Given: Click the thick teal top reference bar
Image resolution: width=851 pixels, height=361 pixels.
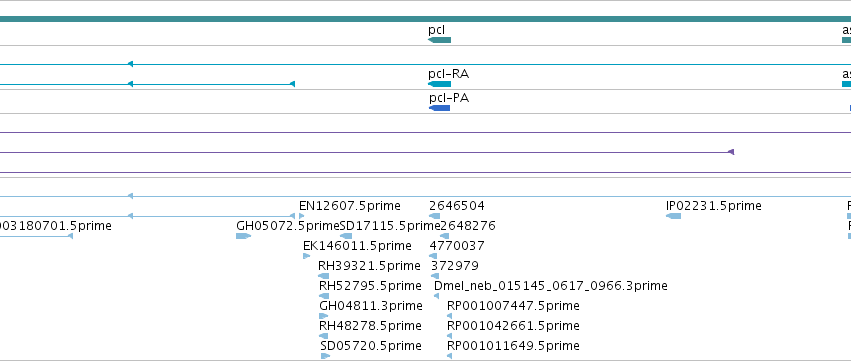Looking at the screenshot, I should pos(426,19).
